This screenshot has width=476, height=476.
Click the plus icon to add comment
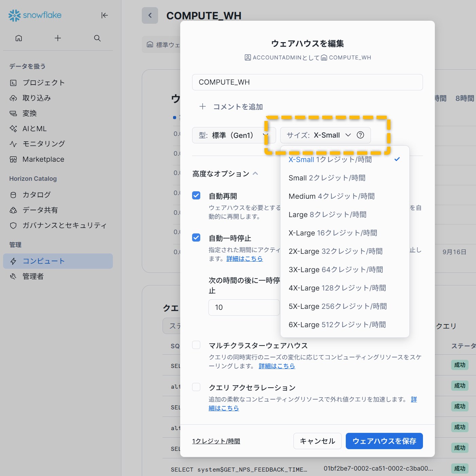coord(203,107)
